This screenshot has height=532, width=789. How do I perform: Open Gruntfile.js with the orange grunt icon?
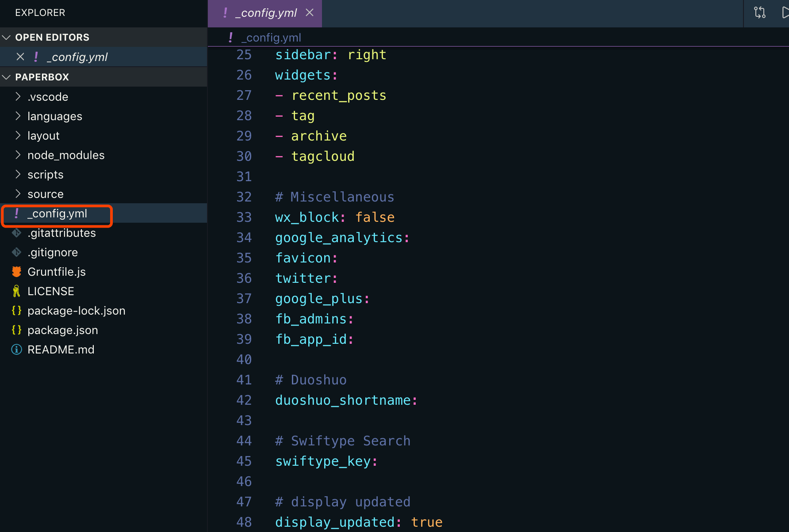click(56, 272)
